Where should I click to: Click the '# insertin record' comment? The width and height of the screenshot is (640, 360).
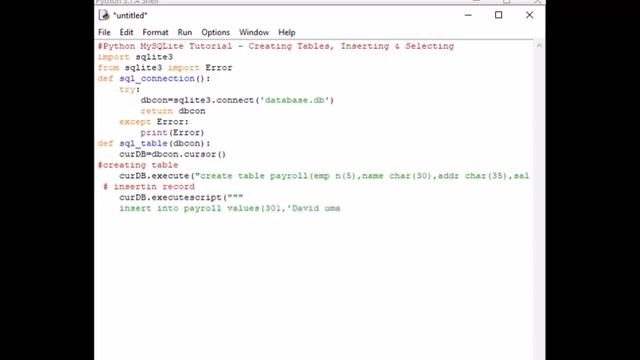[149, 187]
